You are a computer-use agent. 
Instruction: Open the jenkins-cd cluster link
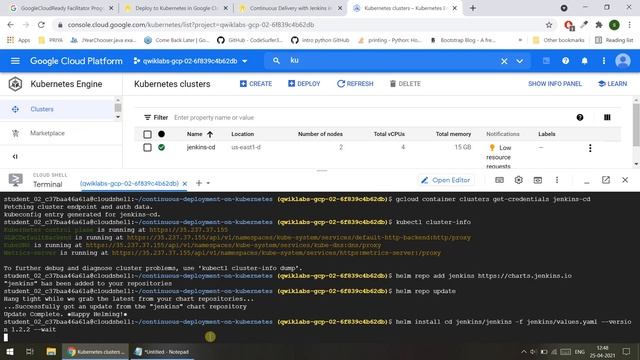click(201, 147)
